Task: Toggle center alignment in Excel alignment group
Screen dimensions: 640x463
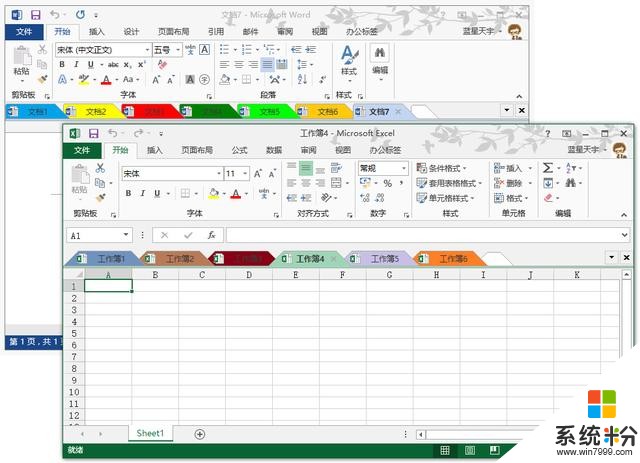Action: (x=306, y=183)
